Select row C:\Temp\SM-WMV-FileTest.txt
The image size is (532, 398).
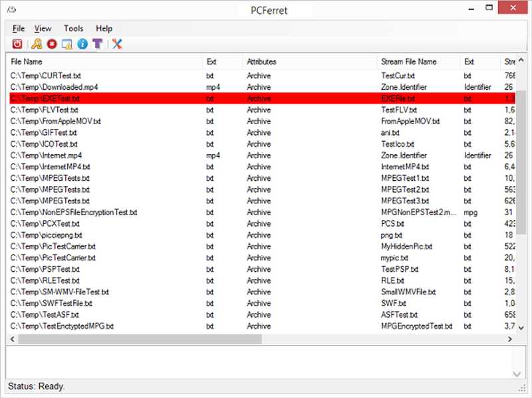[x=262, y=292]
